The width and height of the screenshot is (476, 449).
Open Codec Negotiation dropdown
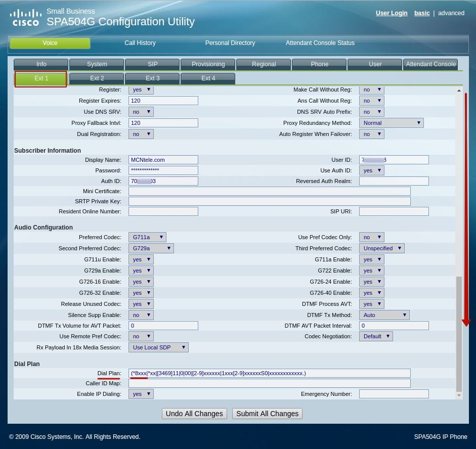(376, 336)
